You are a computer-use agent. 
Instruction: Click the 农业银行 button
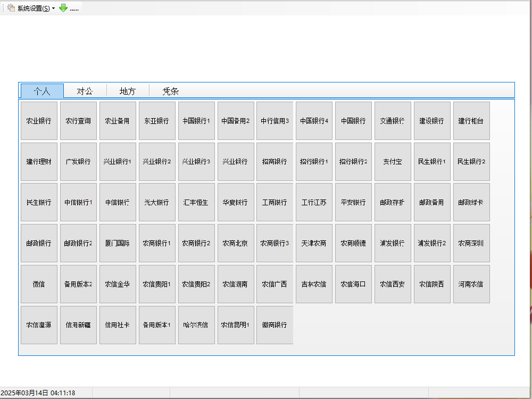coord(39,121)
